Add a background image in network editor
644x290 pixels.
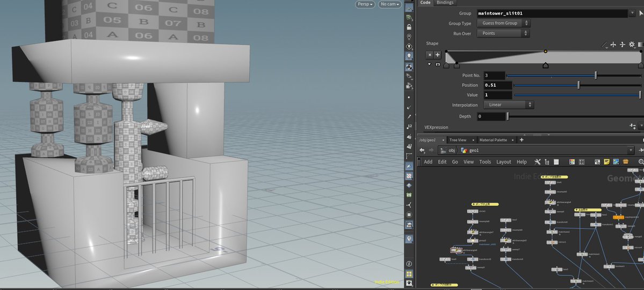click(616, 162)
